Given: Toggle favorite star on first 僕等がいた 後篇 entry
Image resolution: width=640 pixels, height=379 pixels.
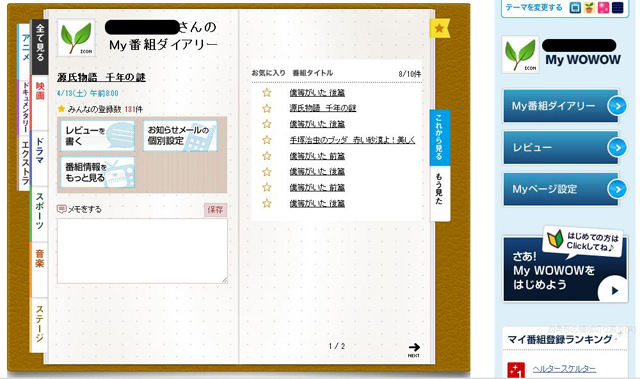Looking at the screenshot, I should (267, 93).
